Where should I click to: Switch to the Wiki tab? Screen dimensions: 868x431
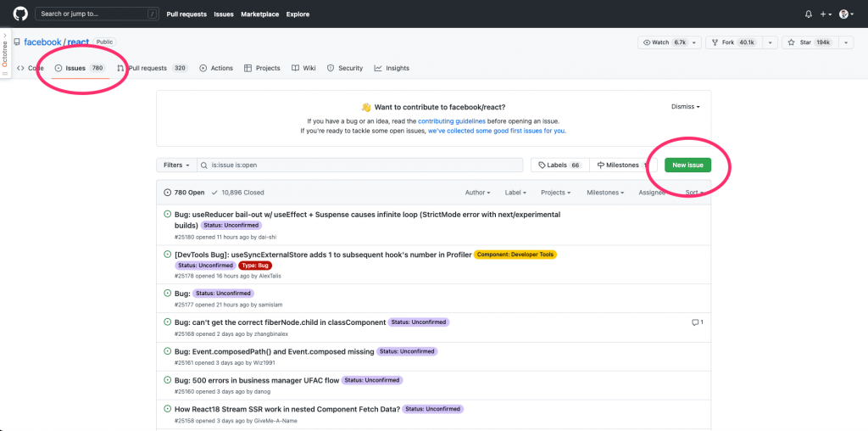[x=303, y=68]
